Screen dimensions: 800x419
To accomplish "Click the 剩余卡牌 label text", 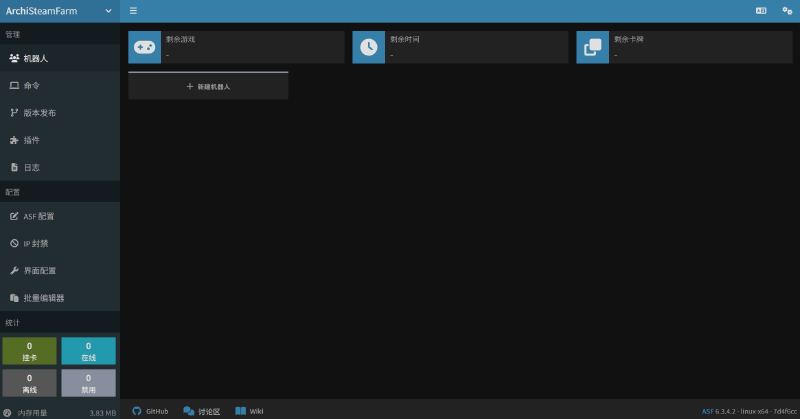I will coord(629,39).
